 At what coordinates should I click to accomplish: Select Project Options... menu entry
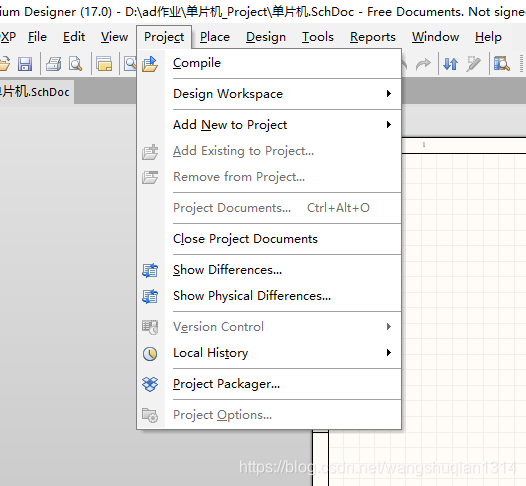click(269, 415)
